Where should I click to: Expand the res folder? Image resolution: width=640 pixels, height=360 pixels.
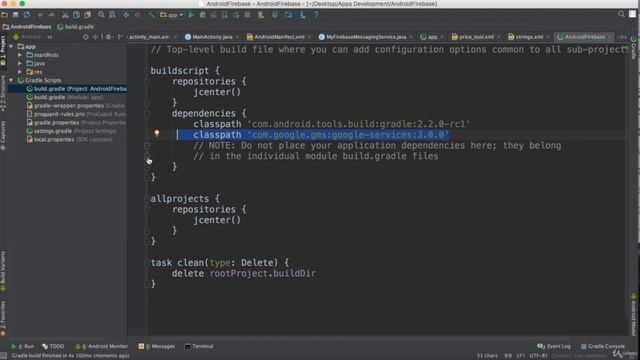[20, 72]
